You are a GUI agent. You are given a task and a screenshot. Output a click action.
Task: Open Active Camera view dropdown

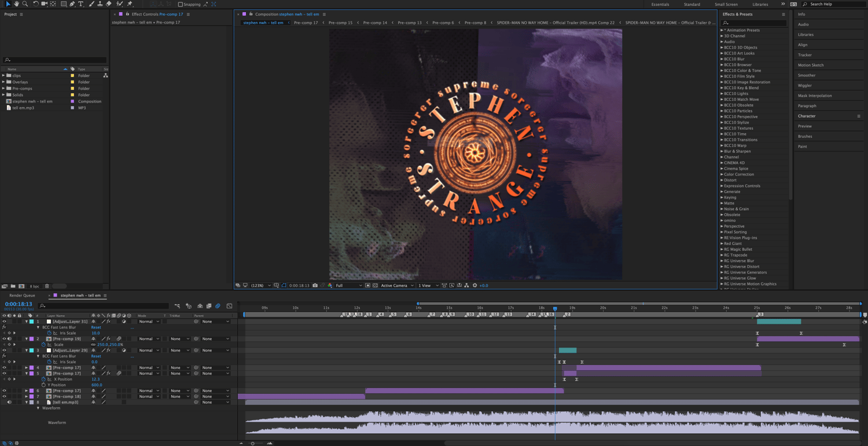pos(397,286)
